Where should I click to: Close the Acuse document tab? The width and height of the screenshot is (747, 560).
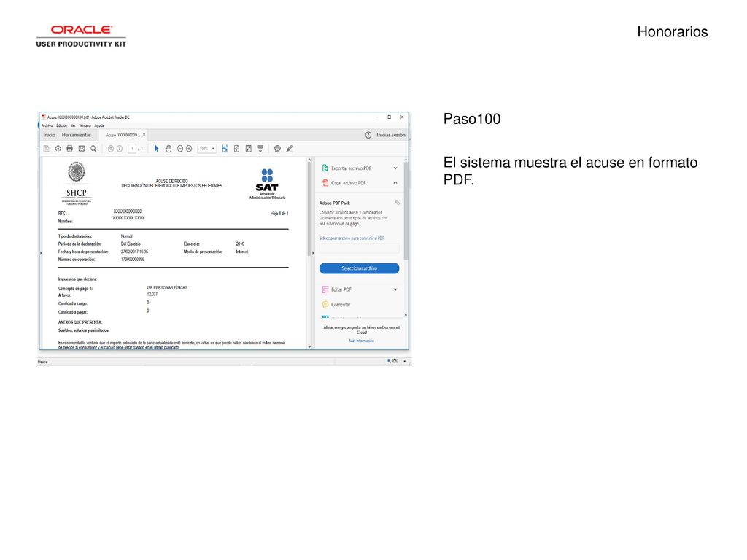click(x=144, y=135)
